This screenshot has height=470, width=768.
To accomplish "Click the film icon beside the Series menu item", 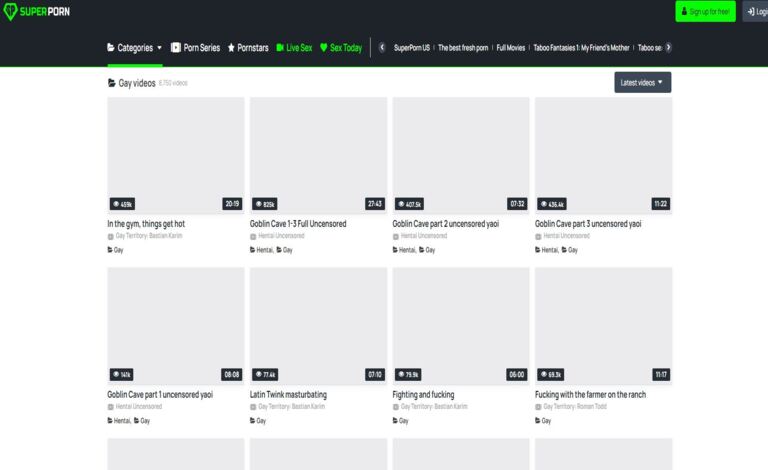I will coord(176,47).
